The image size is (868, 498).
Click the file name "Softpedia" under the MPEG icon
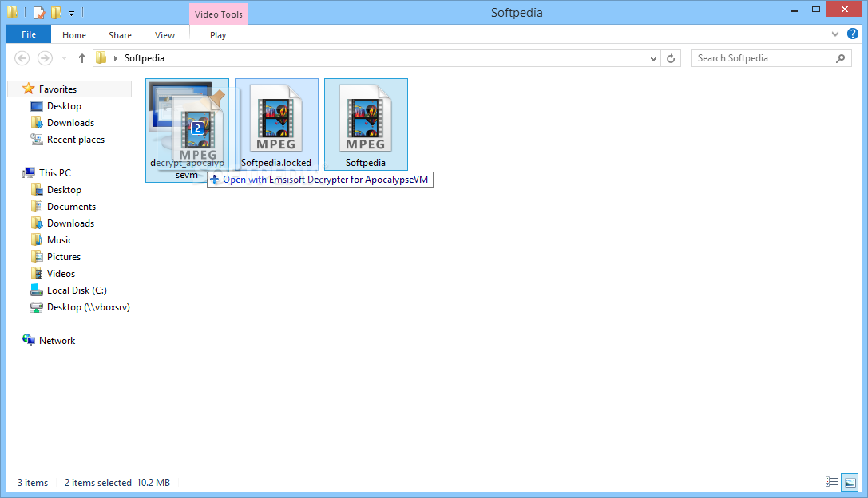[366, 163]
